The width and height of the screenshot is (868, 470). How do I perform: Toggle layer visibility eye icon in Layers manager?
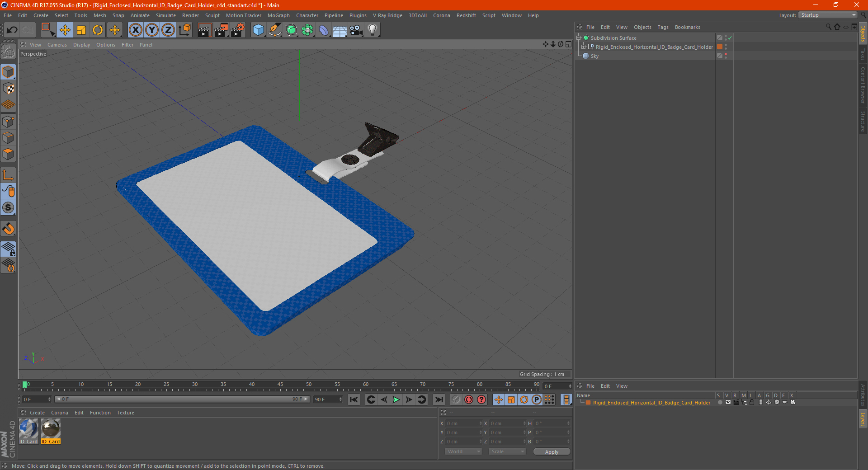pos(728,402)
